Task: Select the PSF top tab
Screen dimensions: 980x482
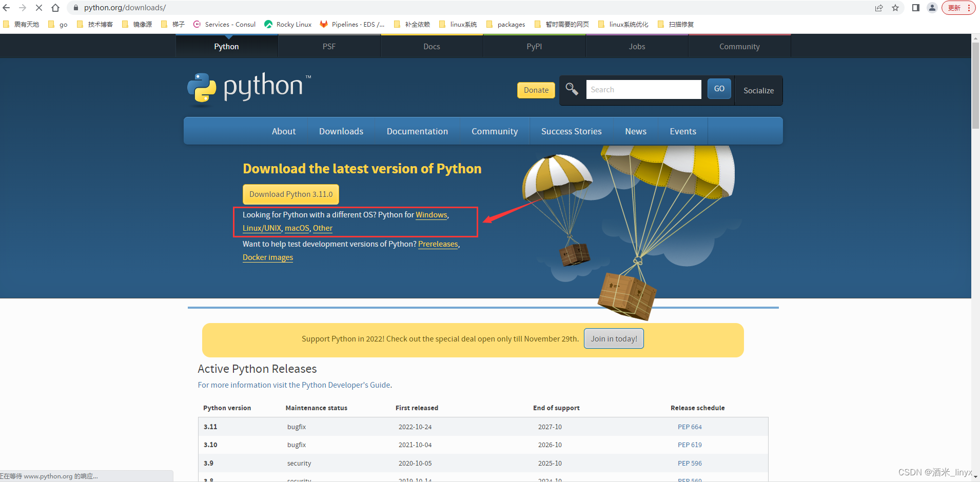Action: (x=329, y=46)
